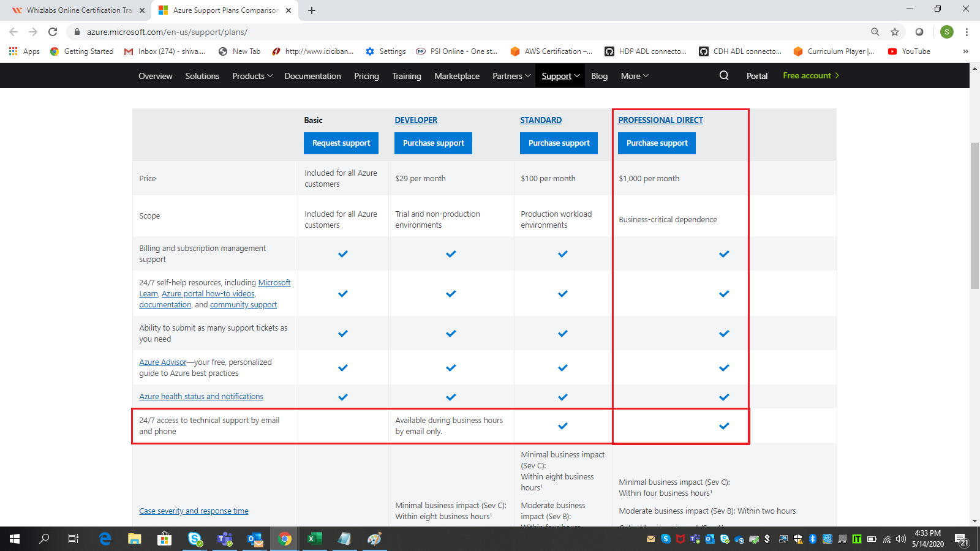Open the volume control in the tray
980x551 pixels.
point(901,539)
